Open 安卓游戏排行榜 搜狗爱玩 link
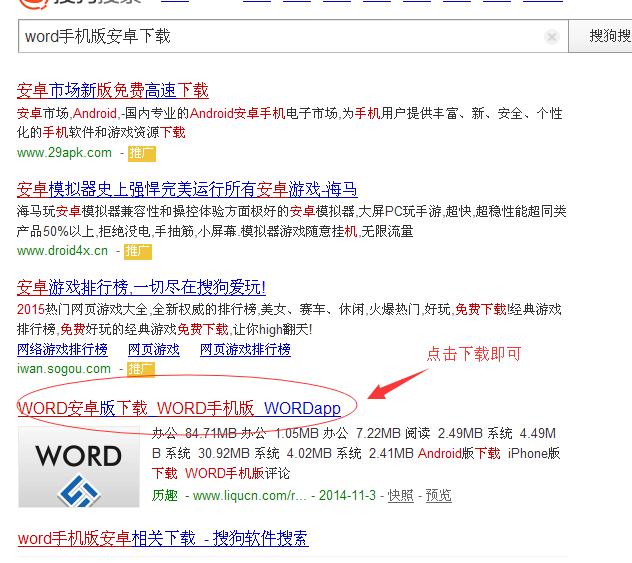 (x=141, y=287)
